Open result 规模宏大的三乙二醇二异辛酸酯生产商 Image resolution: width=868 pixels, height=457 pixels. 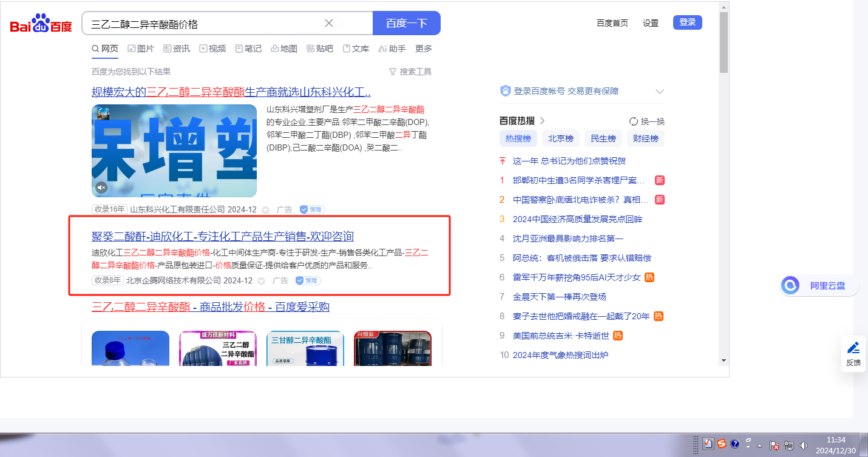[x=231, y=92]
